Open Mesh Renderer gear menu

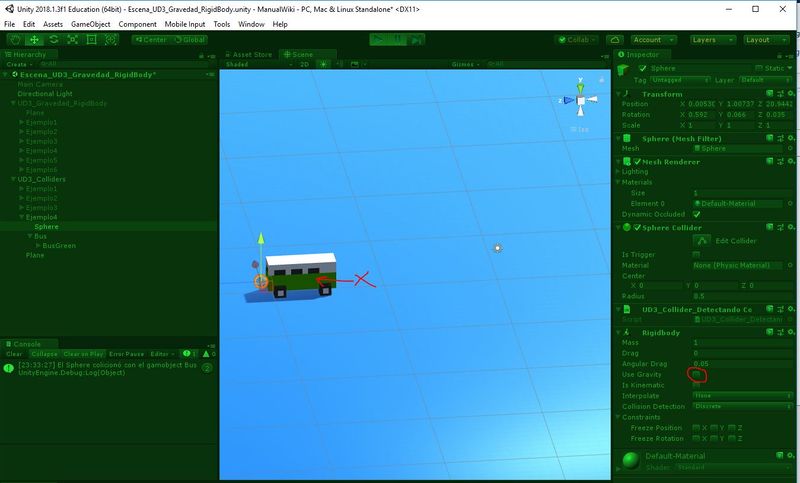[791, 161]
